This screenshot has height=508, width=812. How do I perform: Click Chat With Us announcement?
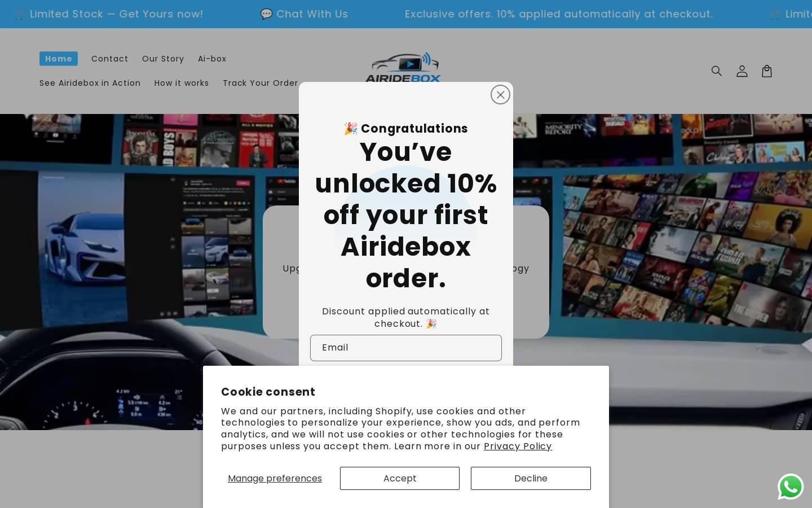pos(304,14)
